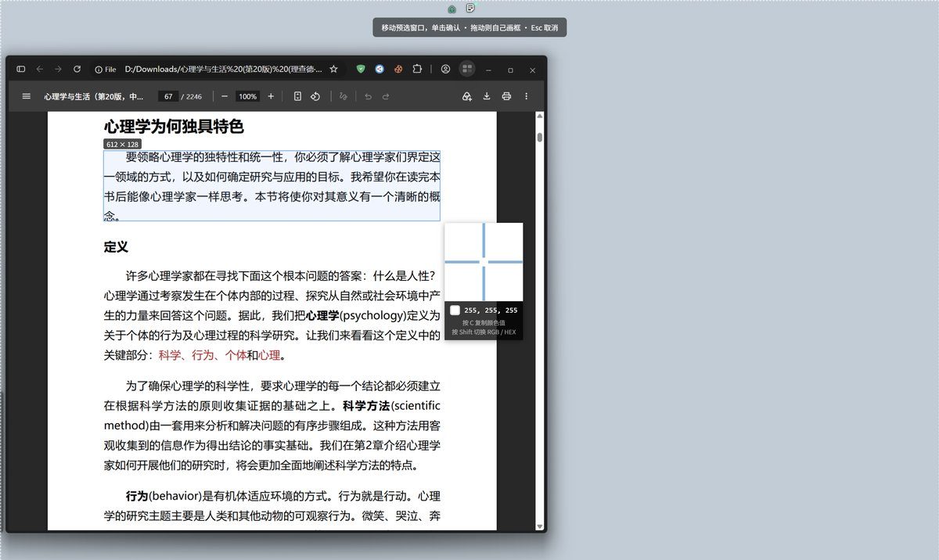939x560 pixels.
Task: Click the red text 科学、行为、个体
Action: point(203,356)
